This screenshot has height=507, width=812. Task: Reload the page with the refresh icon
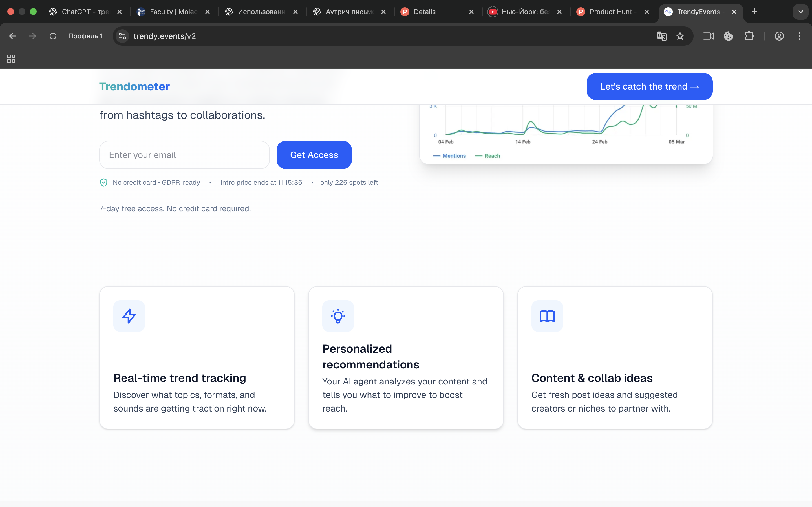tap(53, 36)
